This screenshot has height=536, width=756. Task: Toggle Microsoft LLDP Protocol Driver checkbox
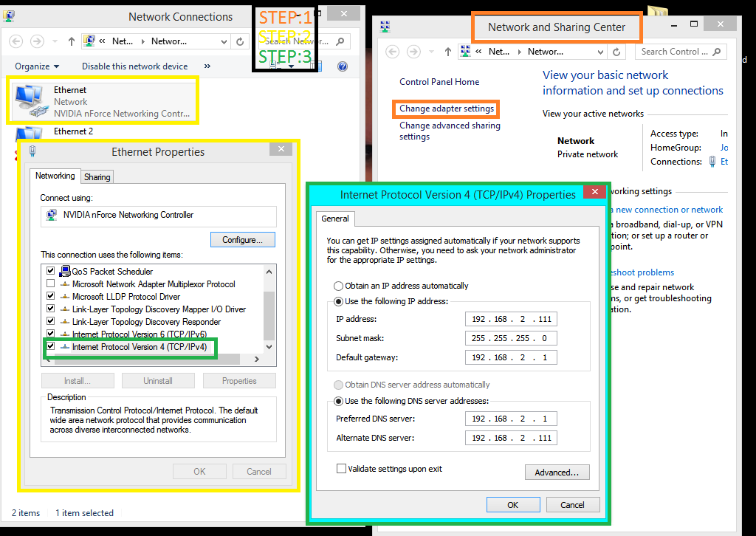pos(51,296)
